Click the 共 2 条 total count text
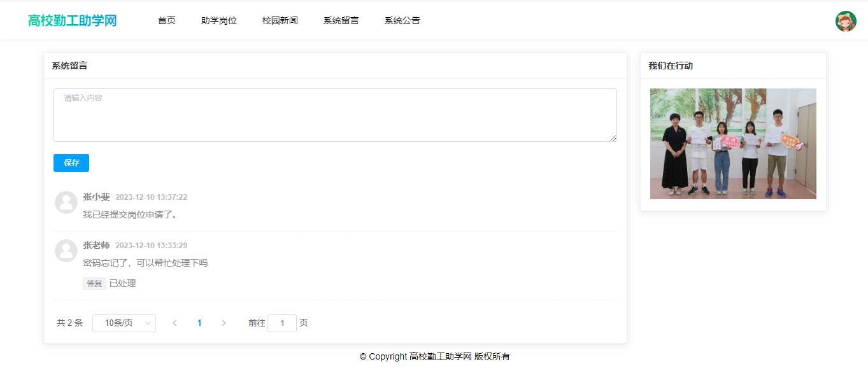This screenshot has width=868, height=385. [69, 323]
